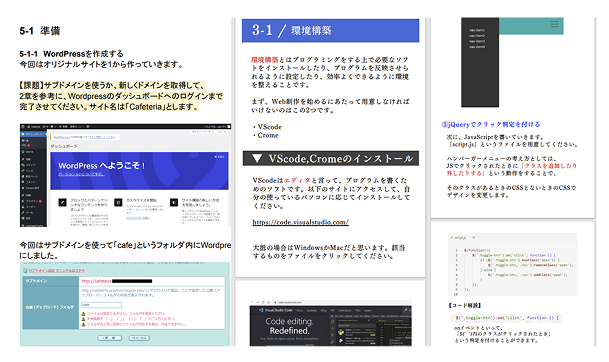Click the triangle before VScode,Cromeのインストール

257,158
